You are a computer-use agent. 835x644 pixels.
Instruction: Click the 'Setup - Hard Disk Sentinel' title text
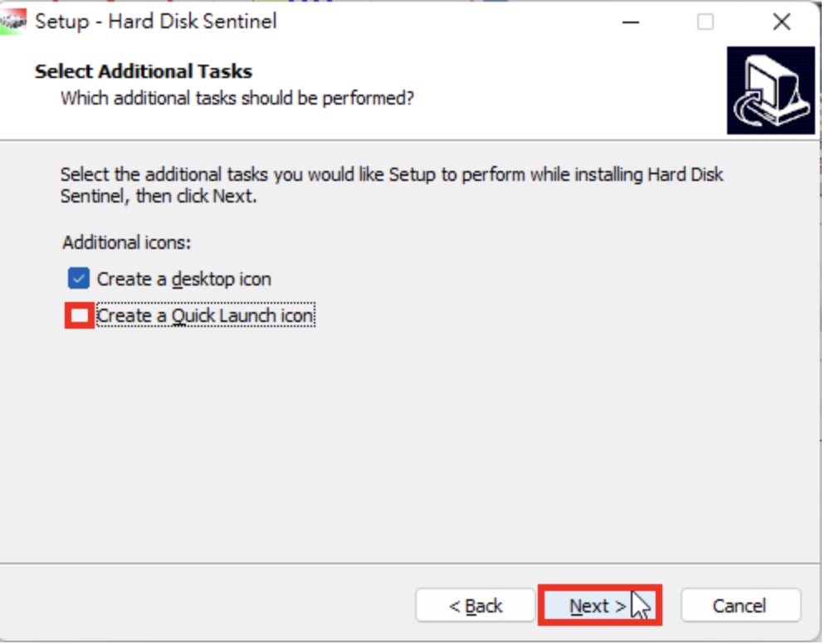[156, 22]
